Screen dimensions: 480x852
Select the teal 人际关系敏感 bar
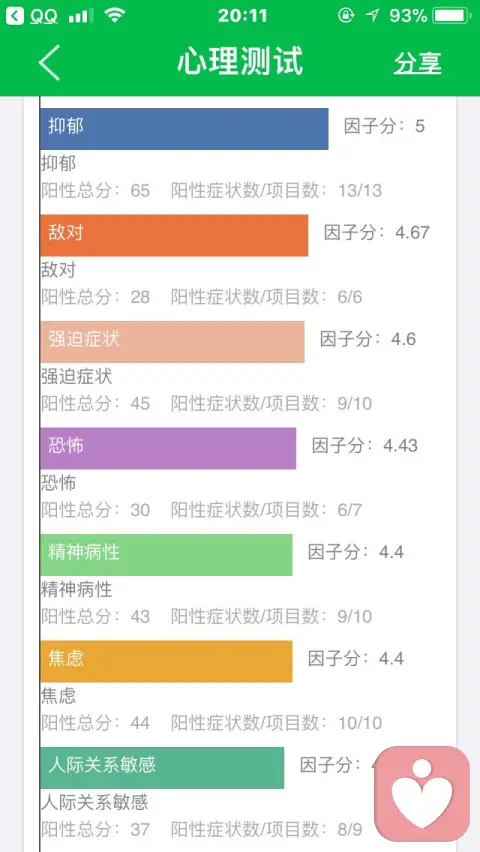(x=162, y=768)
